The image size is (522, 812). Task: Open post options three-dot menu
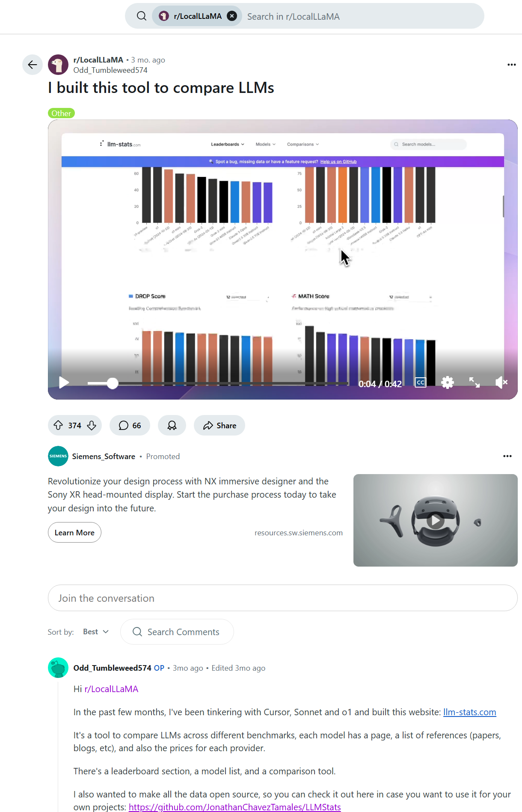coord(512,65)
